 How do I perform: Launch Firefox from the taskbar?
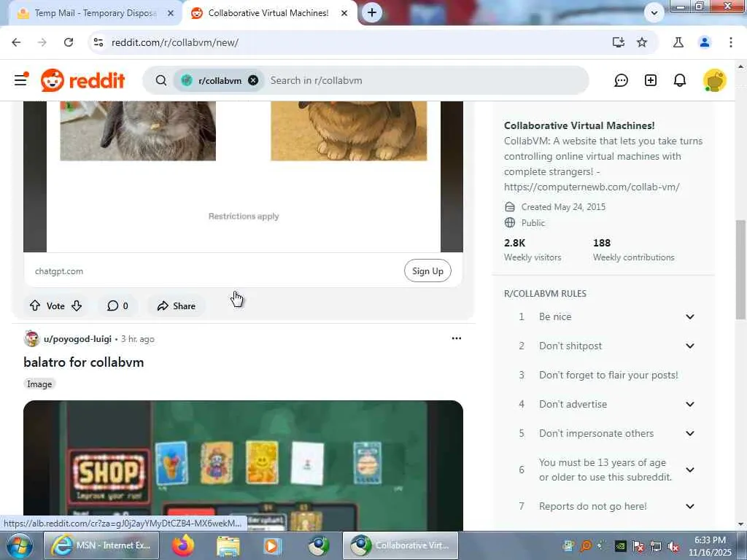click(183, 545)
